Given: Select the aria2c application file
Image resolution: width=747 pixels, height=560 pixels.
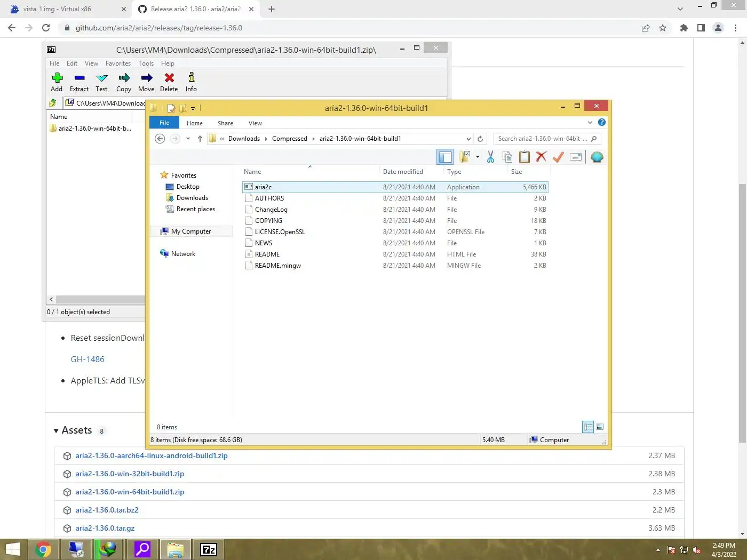Looking at the screenshot, I should pos(395,187).
